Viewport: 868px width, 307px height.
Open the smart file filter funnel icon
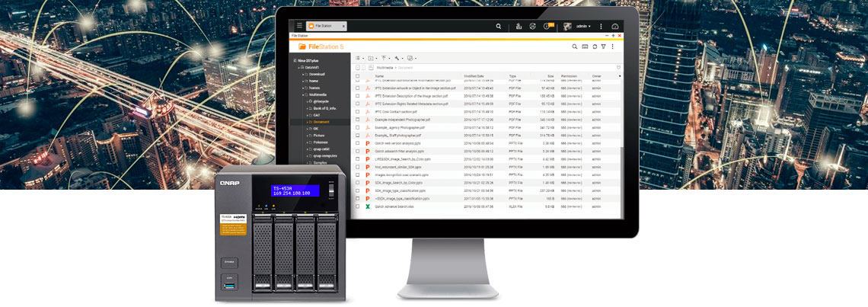coord(603,46)
